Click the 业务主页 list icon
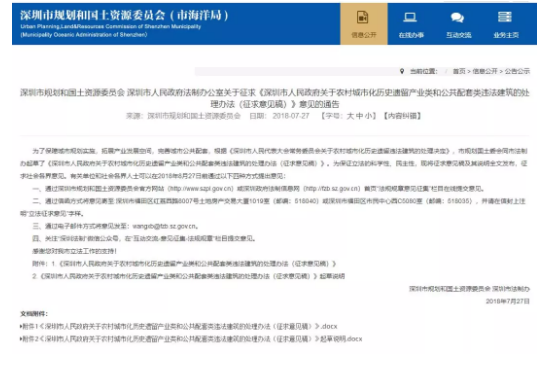Screen dimensions: 550x365 click(x=505, y=17)
